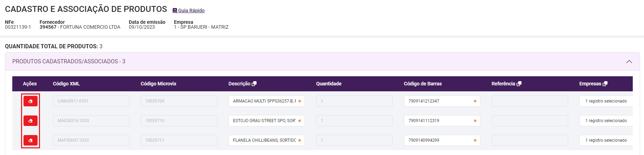Open Empresas dropdown in the ARMACAO MULTI row

pyautogui.click(x=606, y=101)
